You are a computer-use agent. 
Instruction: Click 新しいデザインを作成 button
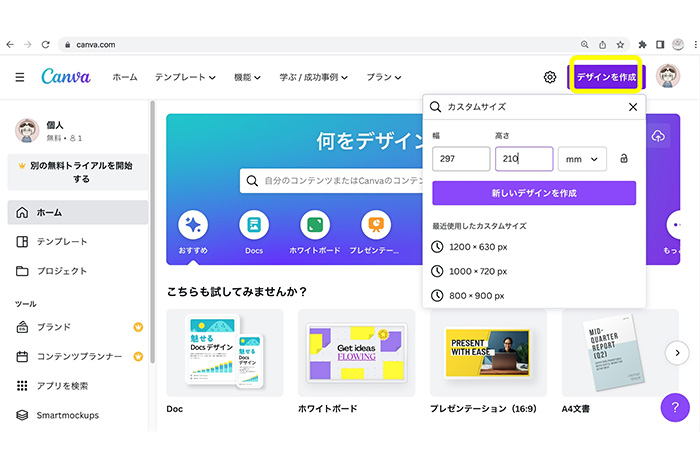(534, 193)
